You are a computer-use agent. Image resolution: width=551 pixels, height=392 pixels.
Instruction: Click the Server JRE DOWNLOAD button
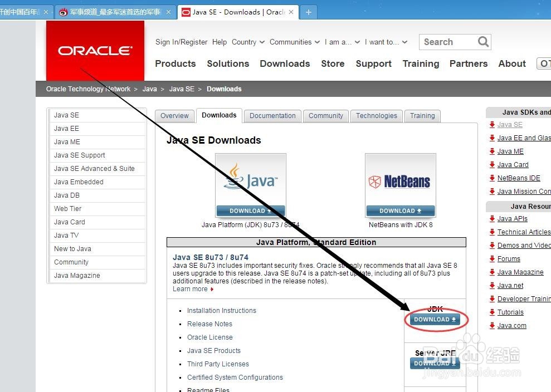pos(435,363)
